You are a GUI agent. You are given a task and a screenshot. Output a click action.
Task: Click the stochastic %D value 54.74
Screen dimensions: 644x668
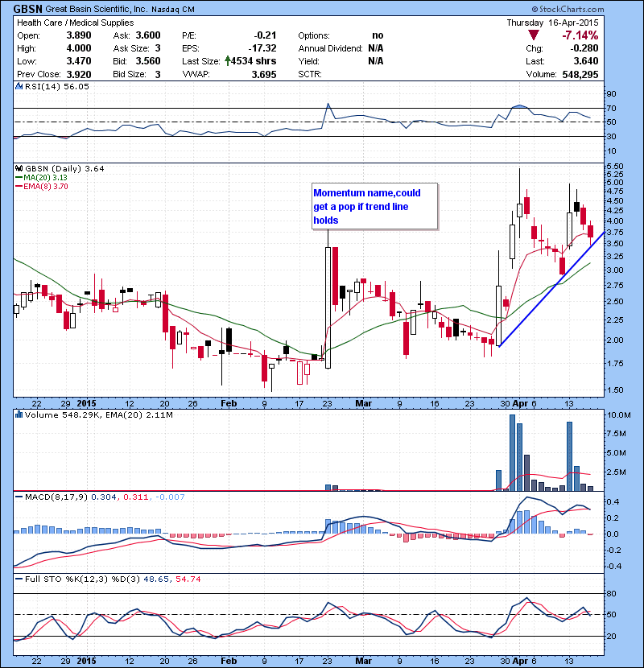188,579
